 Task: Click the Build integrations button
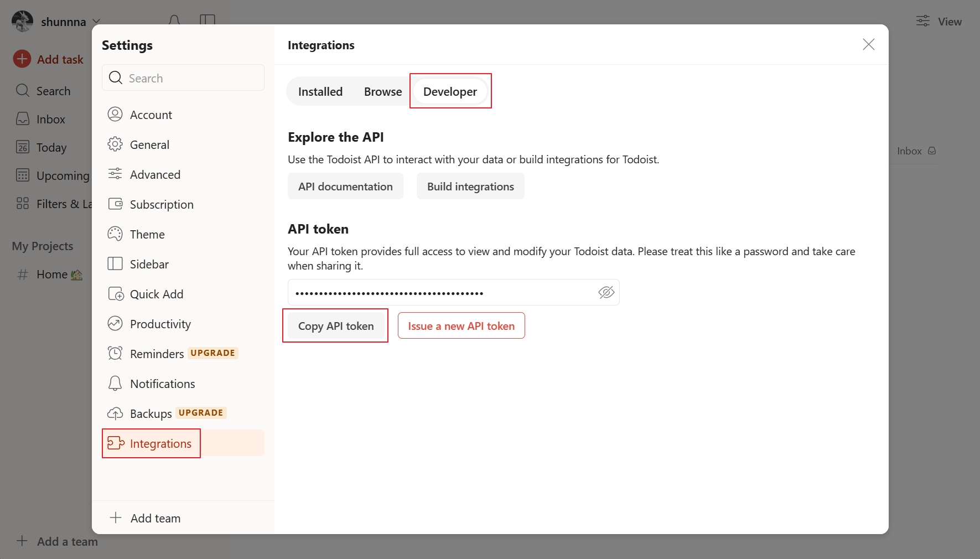(x=470, y=187)
